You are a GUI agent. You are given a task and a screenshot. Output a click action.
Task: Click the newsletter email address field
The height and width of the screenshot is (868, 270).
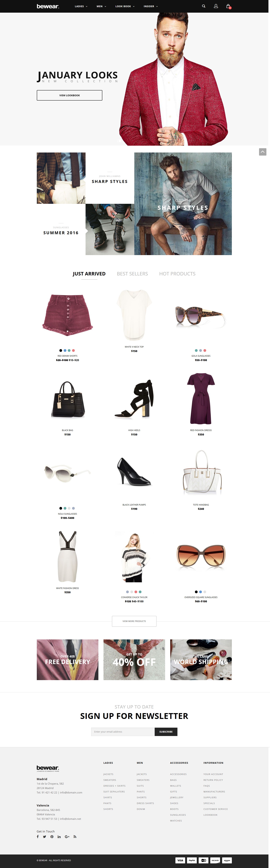coord(123,732)
